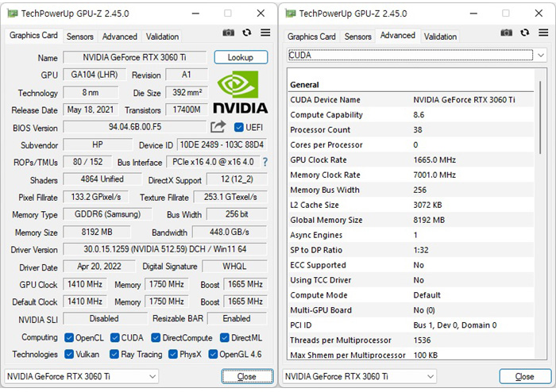Select the SP to DP Ratio row
The image size is (556, 392).
pos(411,250)
